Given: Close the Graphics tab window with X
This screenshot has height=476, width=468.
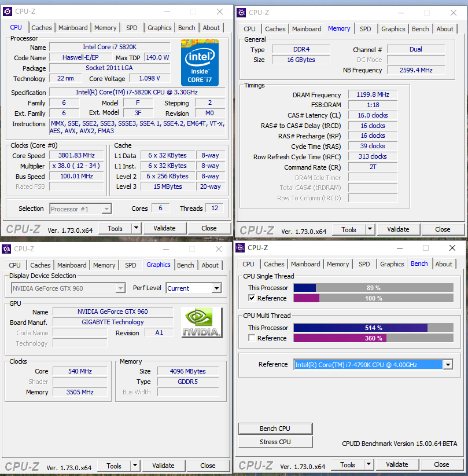Looking at the screenshot, I should (x=219, y=249).
